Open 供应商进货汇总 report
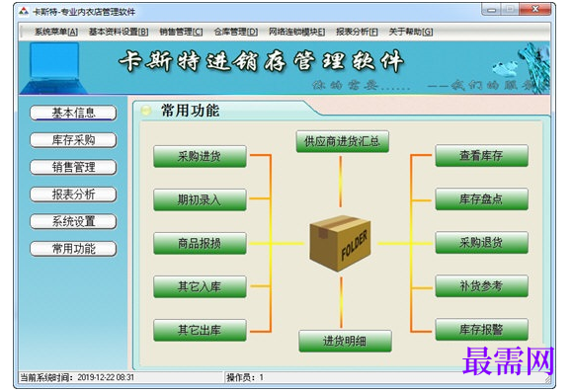 (343, 141)
